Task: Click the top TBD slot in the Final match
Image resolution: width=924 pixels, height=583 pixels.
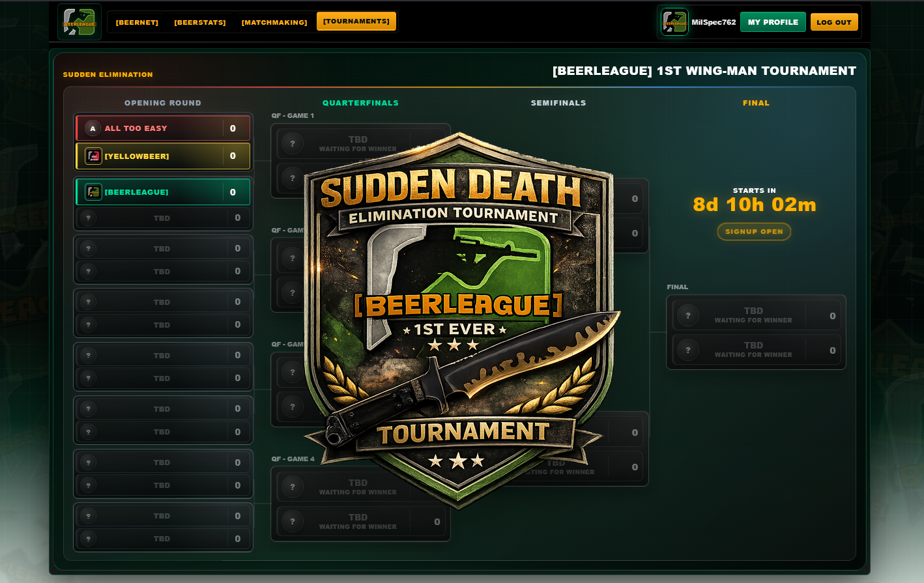Action: tap(756, 315)
